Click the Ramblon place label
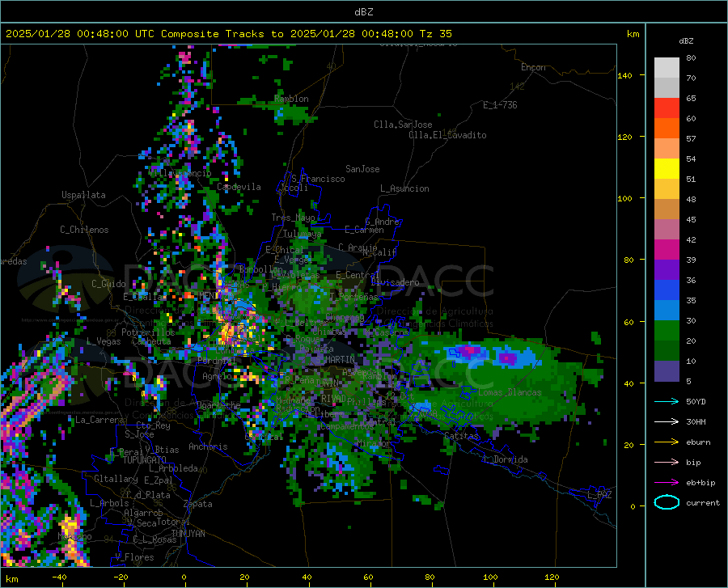Viewport: 728px width, 588px height. pos(291,99)
